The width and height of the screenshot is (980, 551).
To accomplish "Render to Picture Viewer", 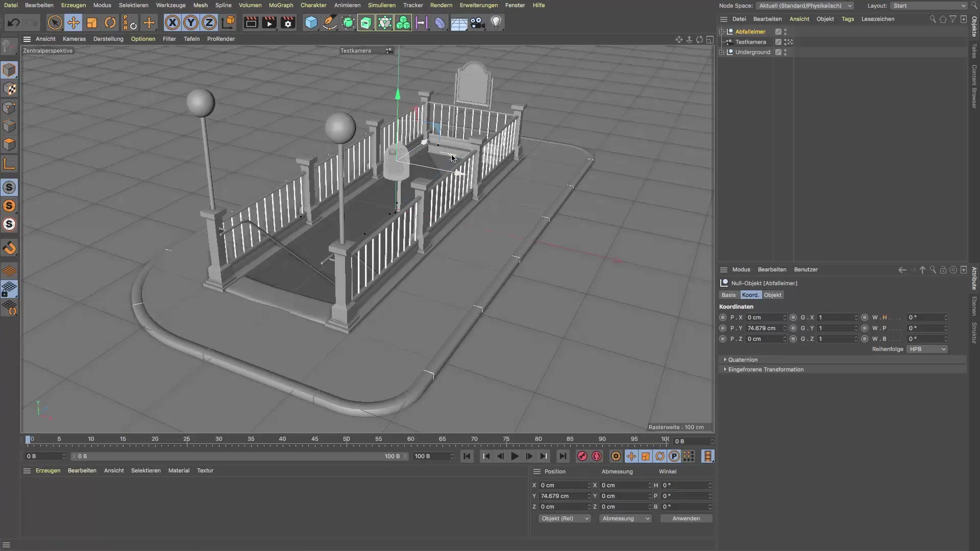I will coord(269,22).
